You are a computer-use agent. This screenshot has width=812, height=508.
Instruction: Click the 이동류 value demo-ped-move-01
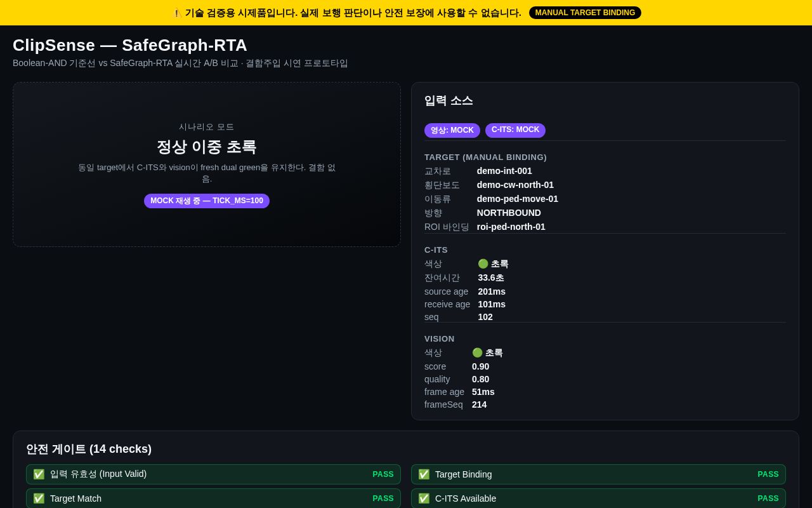(518, 199)
